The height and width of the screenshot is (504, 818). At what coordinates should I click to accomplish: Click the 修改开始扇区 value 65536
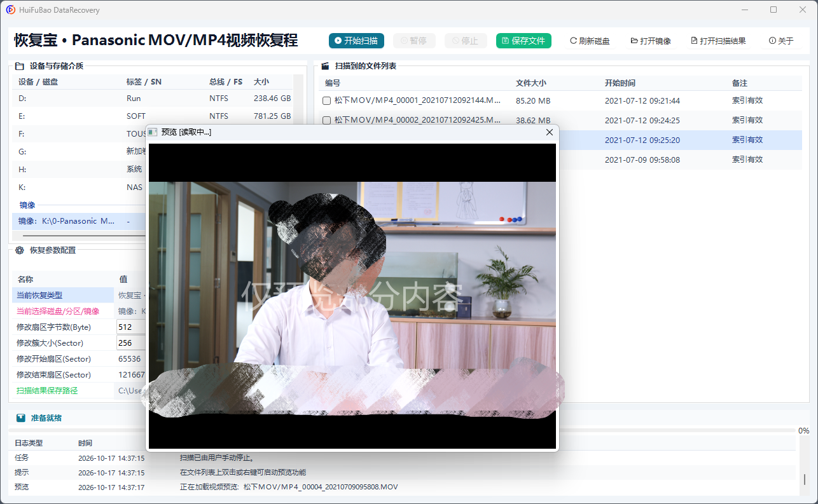point(130,358)
